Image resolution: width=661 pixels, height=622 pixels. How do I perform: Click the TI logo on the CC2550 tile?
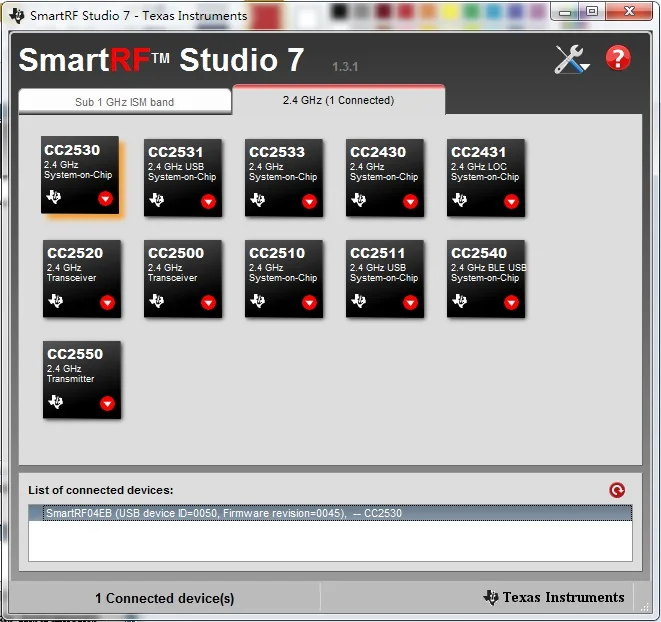point(56,401)
